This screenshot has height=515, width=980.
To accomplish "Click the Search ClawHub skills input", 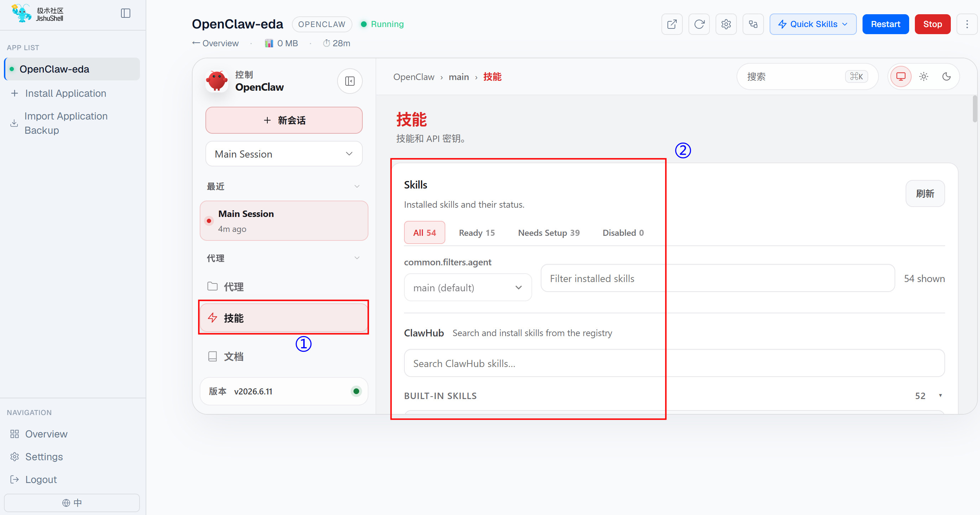I will [674, 363].
